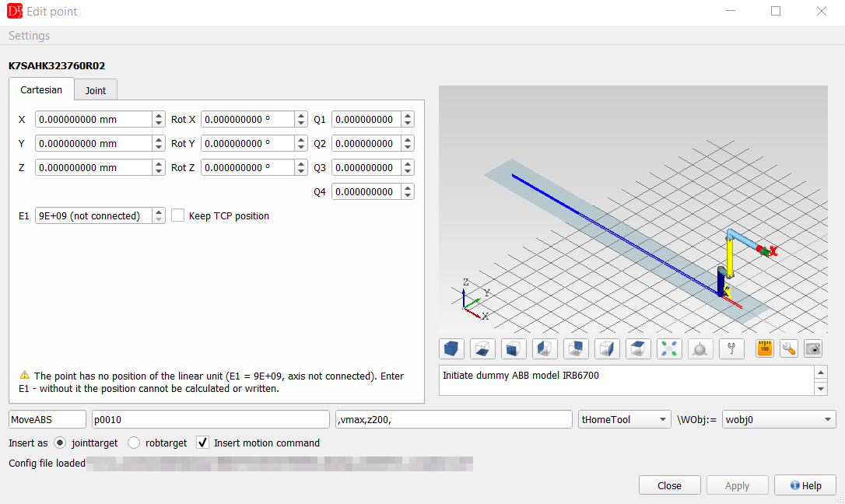Expand the wobj0 work object dropdown
The height and width of the screenshot is (504, 845).
coord(779,419)
